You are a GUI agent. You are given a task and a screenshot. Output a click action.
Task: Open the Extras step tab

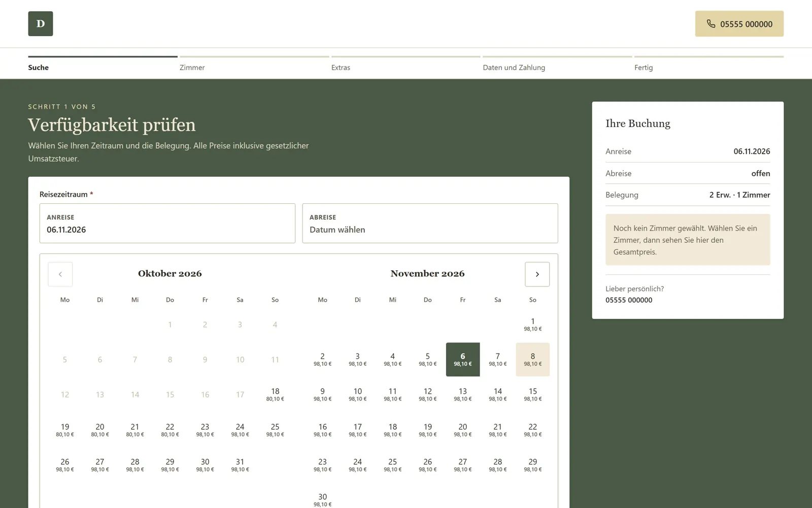coord(405,64)
